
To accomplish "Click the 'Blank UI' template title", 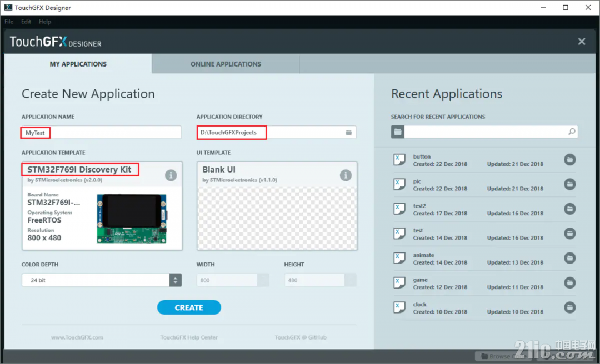I will pyautogui.click(x=219, y=169).
